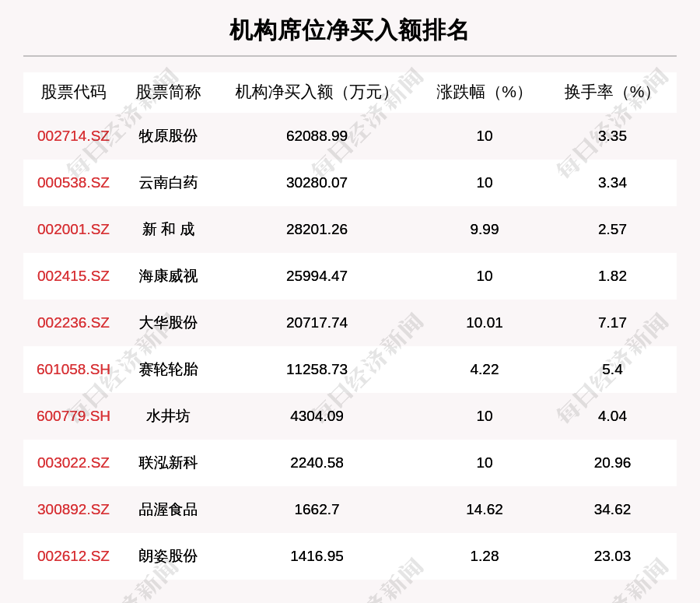Open stock code 000538.SZ

74,183
